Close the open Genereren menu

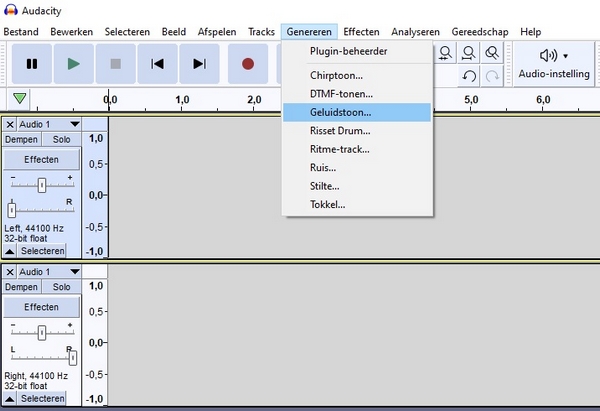[x=309, y=32]
